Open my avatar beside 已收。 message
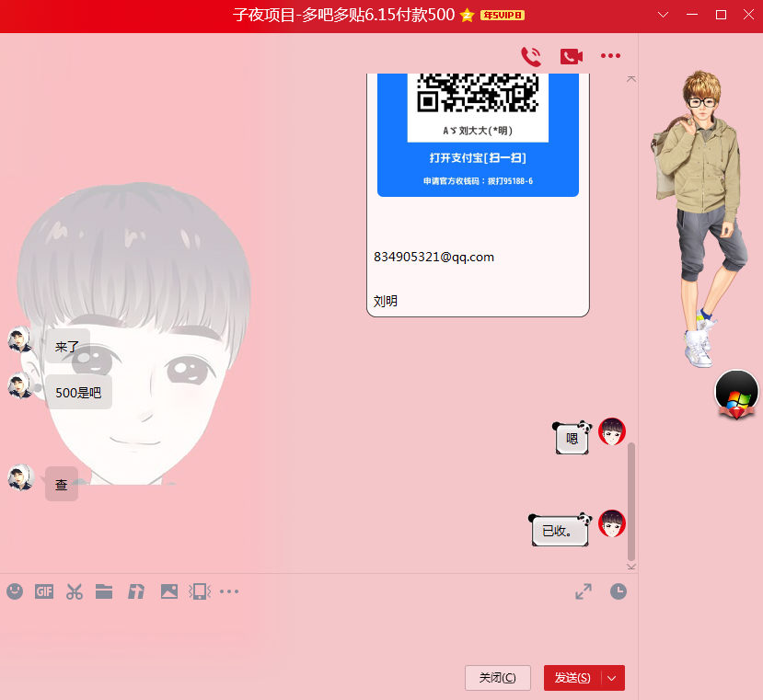The width and height of the screenshot is (763, 700). click(612, 523)
